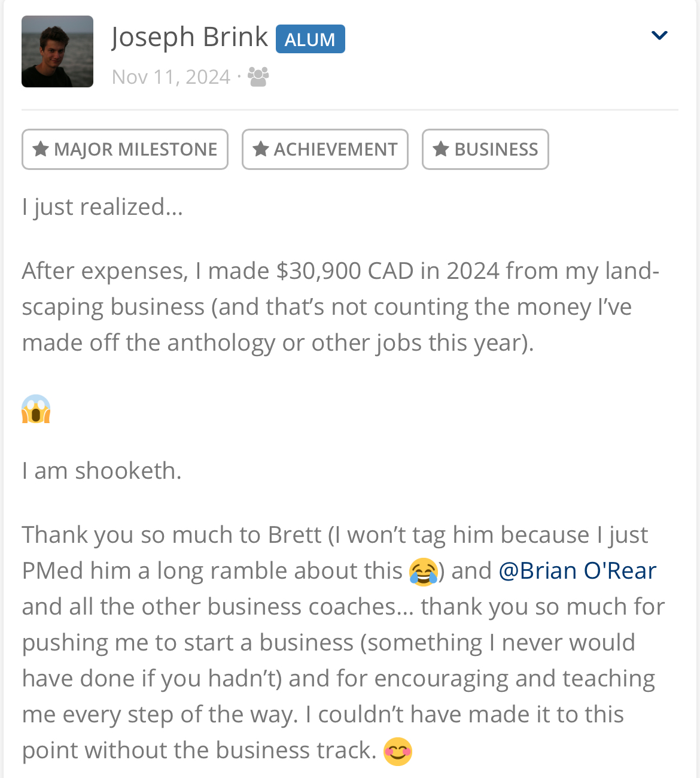Select the MAJOR MILESTONE tag
Viewport: 700px width, 778px height.
point(125,149)
